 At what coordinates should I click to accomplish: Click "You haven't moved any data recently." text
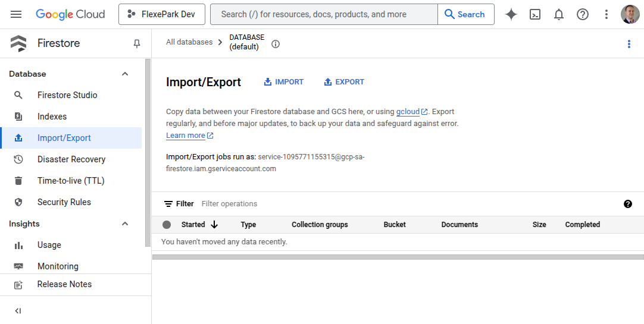pyautogui.click(x=224, y=242)
